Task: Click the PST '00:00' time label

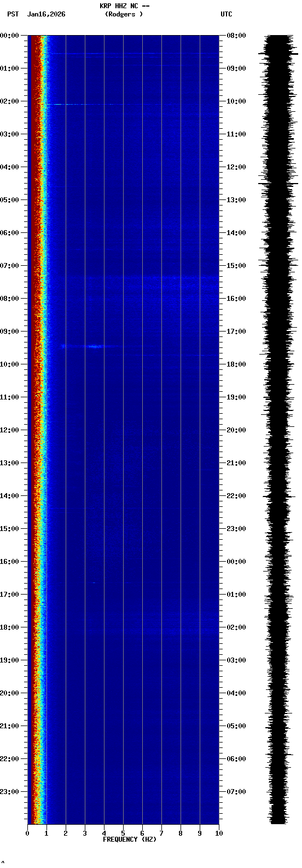Action: [x=9, y=36]
